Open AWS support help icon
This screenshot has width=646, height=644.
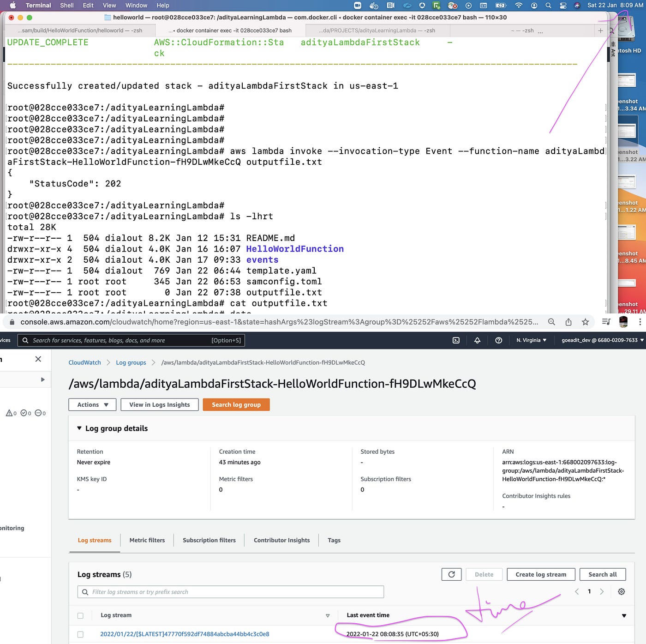coord(498,340)
